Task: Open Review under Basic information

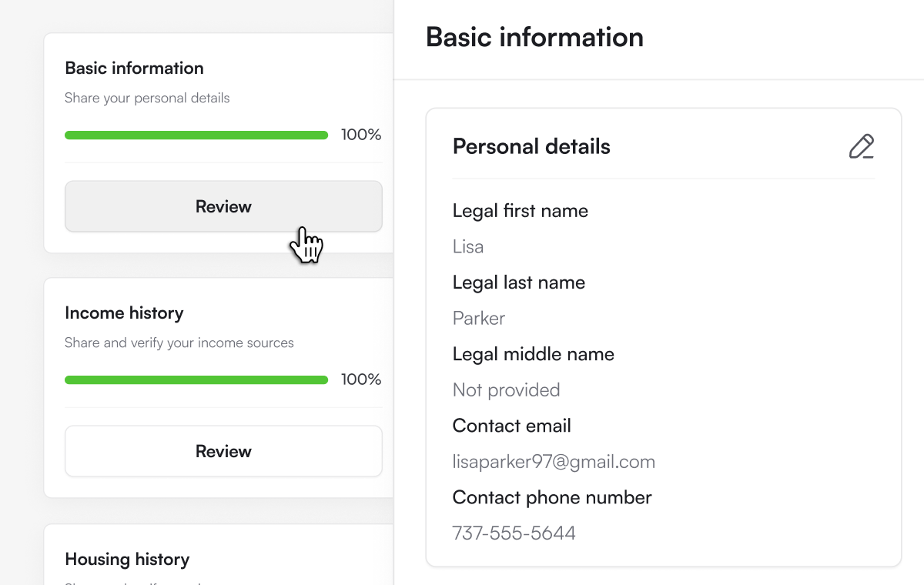Action: coord(223,206)
